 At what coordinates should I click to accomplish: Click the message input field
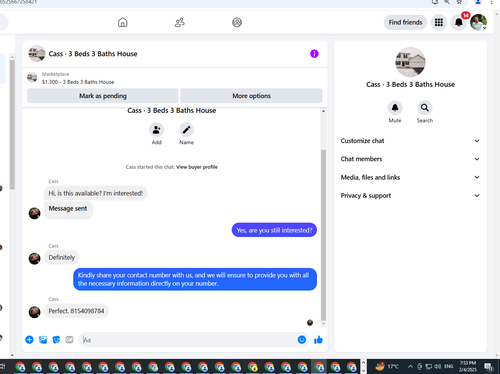(188, 340)
